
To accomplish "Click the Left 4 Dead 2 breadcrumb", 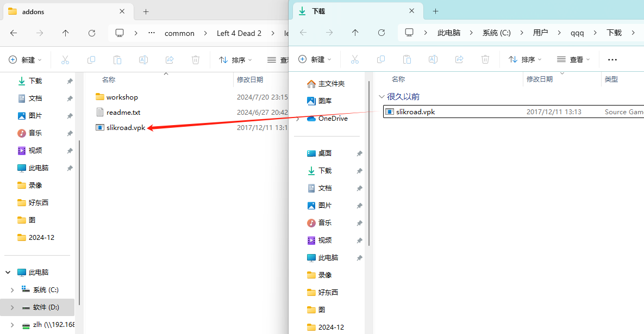I will pyautogui.click(x=239, y=33).
